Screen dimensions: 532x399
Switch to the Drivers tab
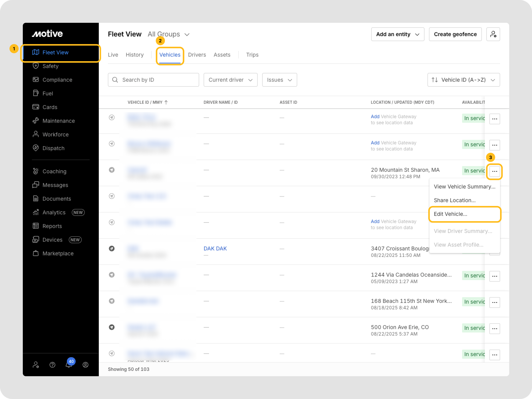tap(197, 55)
